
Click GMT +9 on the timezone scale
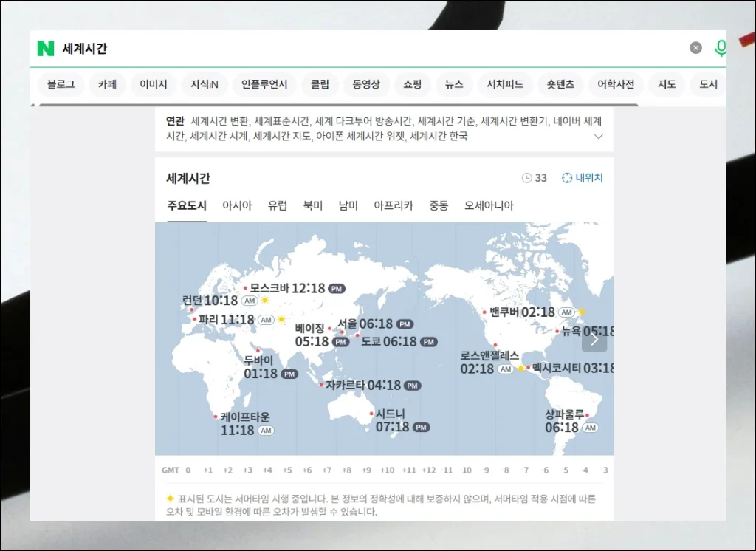(366, 469)
